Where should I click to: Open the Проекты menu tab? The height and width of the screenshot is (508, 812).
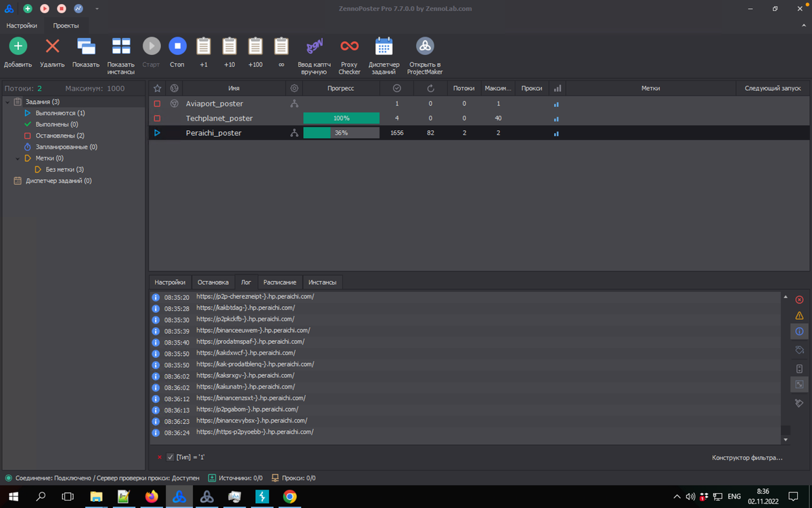[x=66, y=25]
